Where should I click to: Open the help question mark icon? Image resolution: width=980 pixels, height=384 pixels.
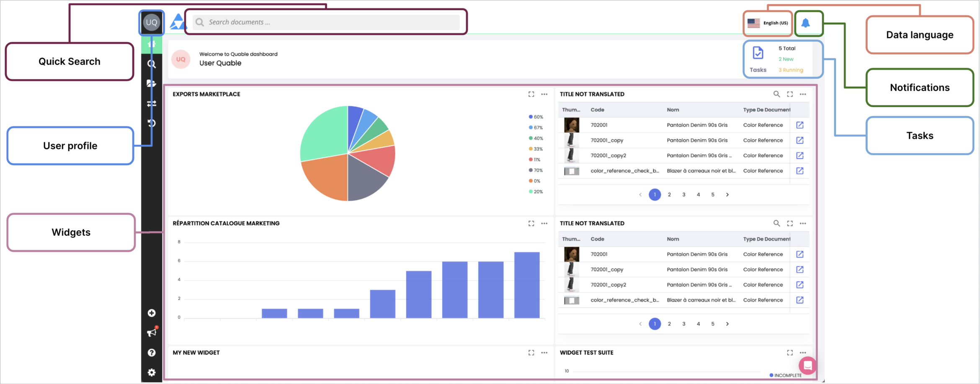click(x=152, y=353)
